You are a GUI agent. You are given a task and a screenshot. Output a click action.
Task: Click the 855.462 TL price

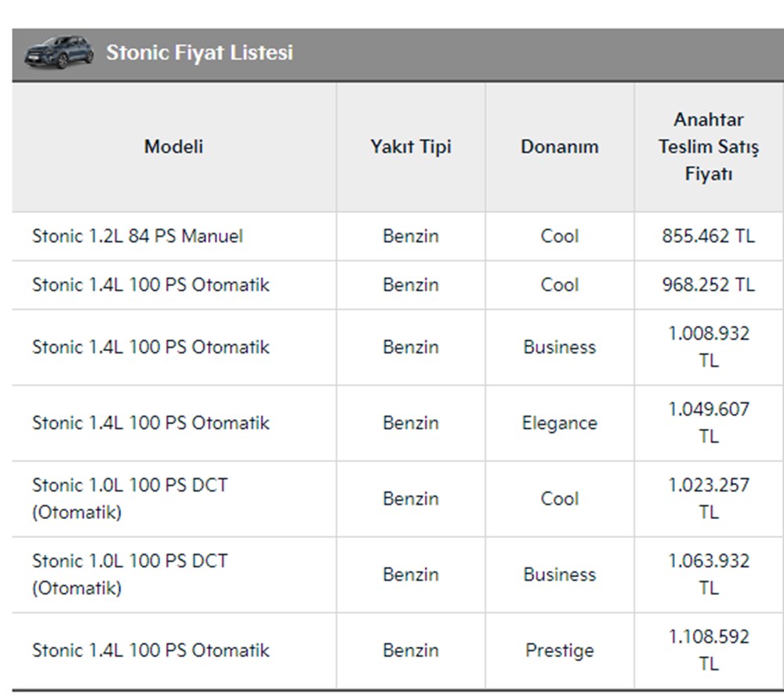point(709,236)
